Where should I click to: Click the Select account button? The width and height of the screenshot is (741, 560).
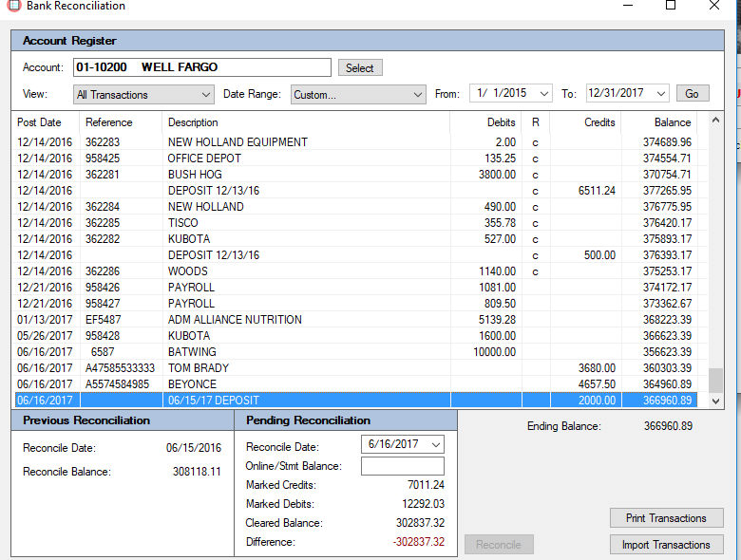coord(360,67)
